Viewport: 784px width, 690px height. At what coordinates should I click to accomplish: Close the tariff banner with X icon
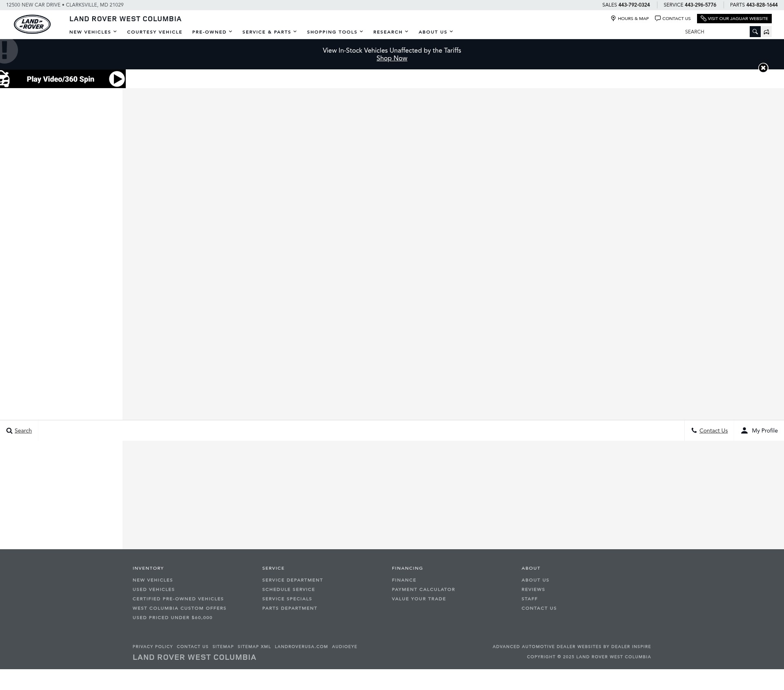(x=763, y=68)
